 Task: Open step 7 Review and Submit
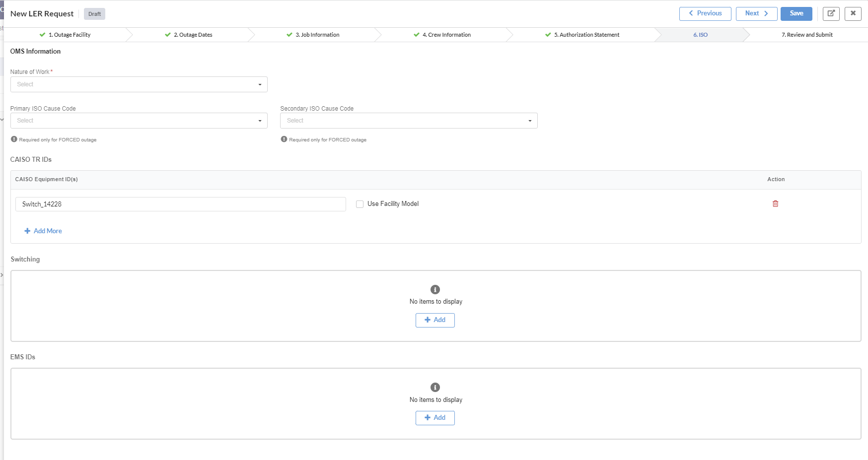tap(806, 35)
